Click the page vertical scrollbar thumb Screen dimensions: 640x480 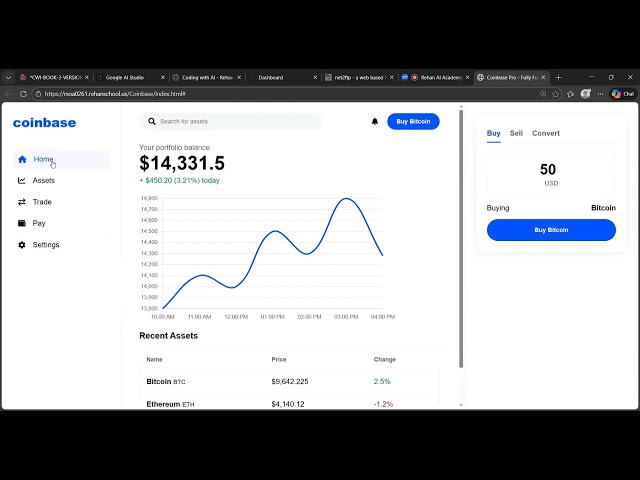[461, 239]
